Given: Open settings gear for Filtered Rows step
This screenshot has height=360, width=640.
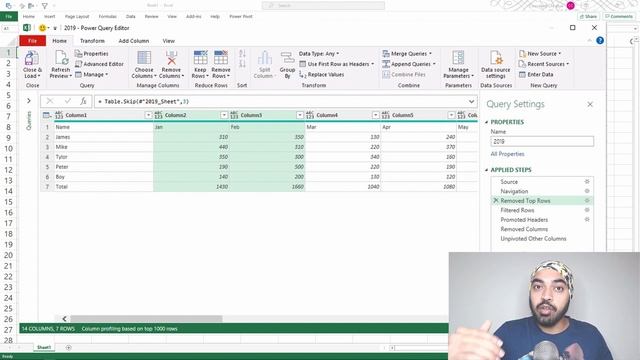Looking at the screenshot, I should pyautogui.click(x=587, y=210).
